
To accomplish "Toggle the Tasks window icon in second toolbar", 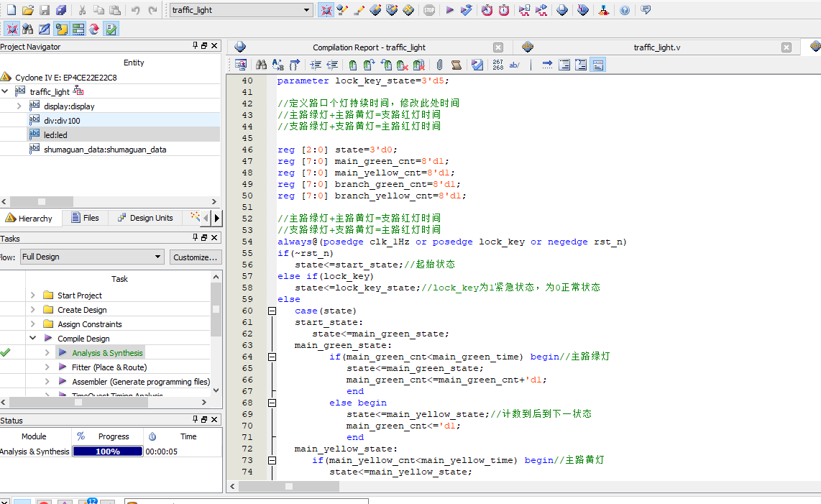I will [78, 29].
